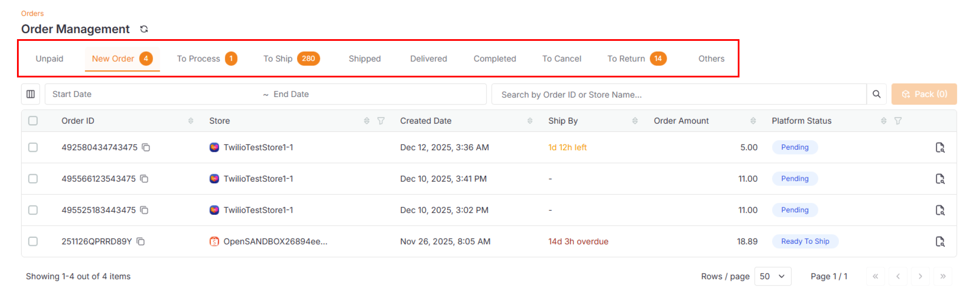
Task: Click the refresh icon next to Order Management
Action: point(144,29)
